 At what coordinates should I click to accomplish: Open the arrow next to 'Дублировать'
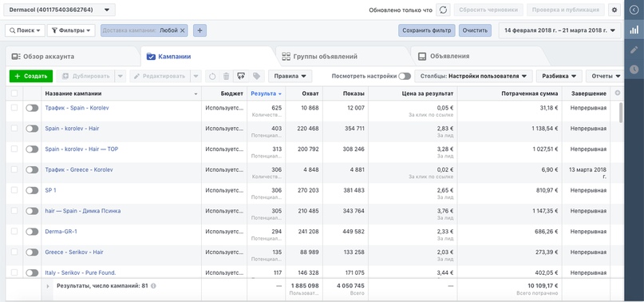click(120, 76)
